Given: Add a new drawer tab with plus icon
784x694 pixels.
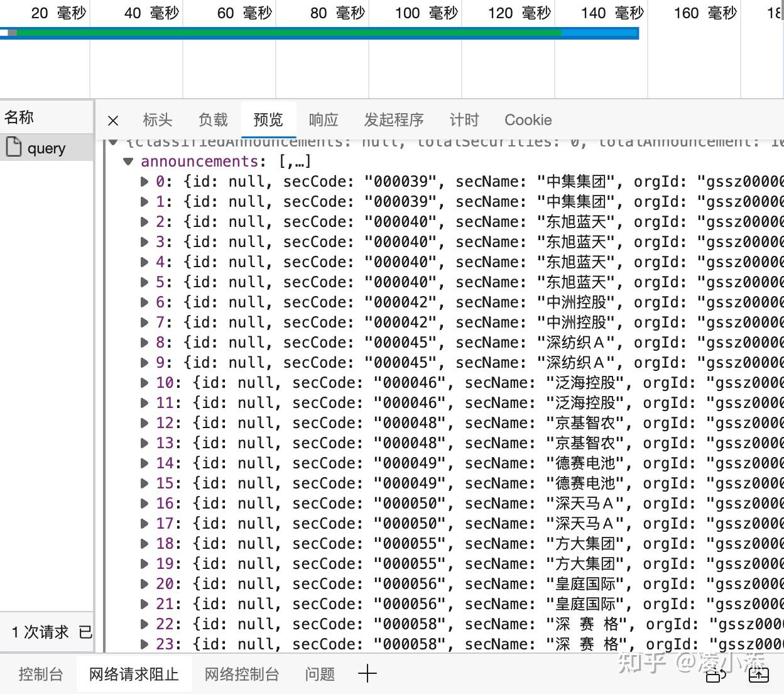Looking at the screenshot, I should click(367, 674).
